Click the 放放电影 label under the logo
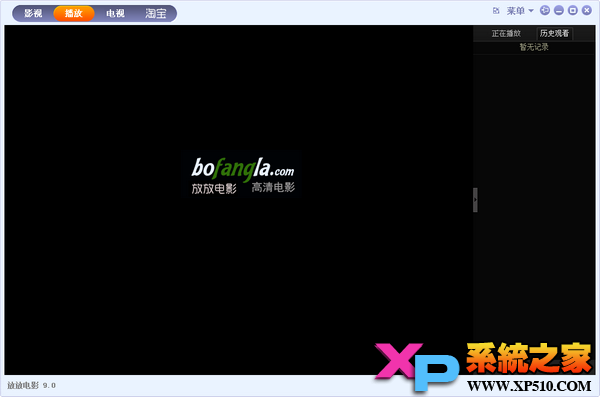The image size is (600, 397). tap(214, 188)
